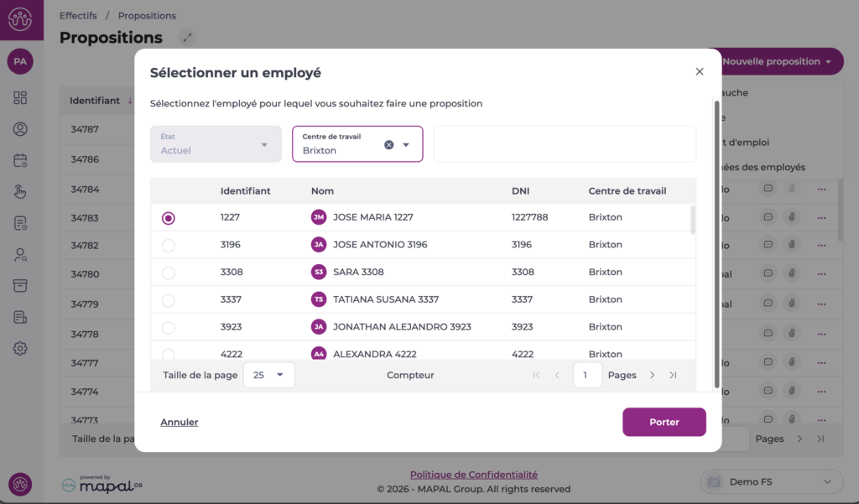
Task: Select the JOSE ANTONIO 3196 radio button
Action: (169, 246)
